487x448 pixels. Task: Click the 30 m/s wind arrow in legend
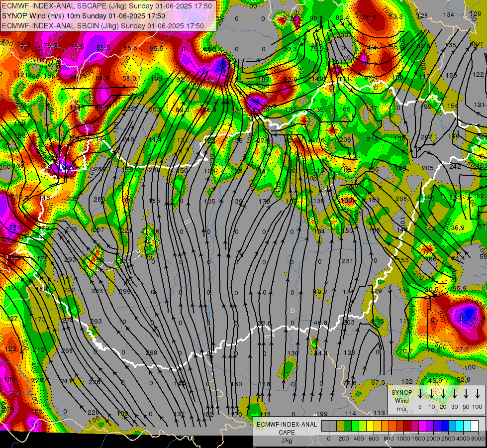click(x=455, y=393)
